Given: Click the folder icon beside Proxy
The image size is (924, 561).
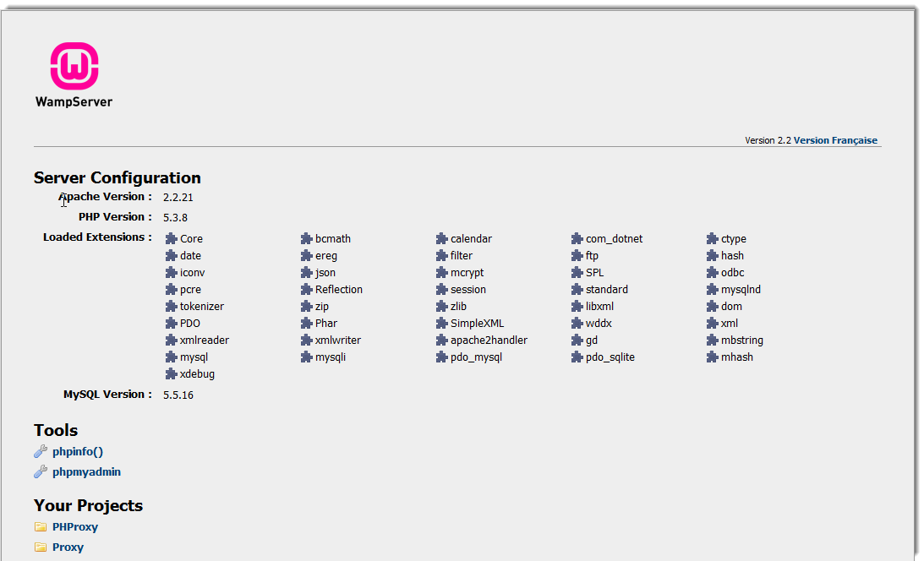Looking at the screenshot, I should point(41,547).
